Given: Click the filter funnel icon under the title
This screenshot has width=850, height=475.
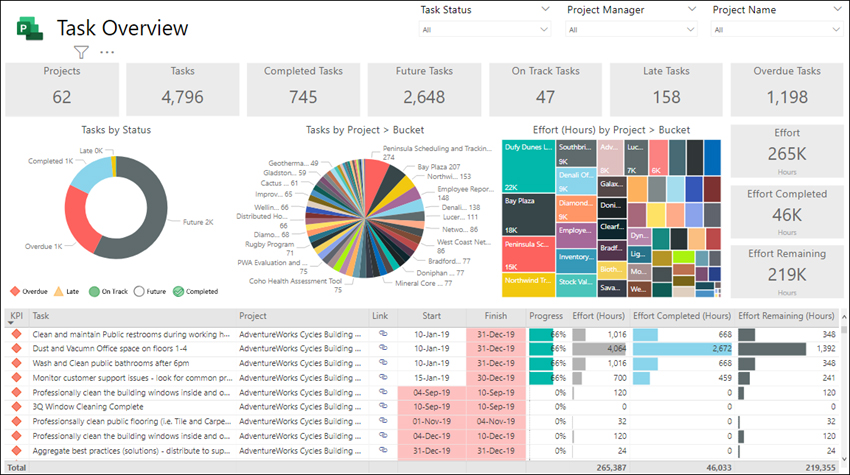Looking at the screenshot, I should (81, 52).
